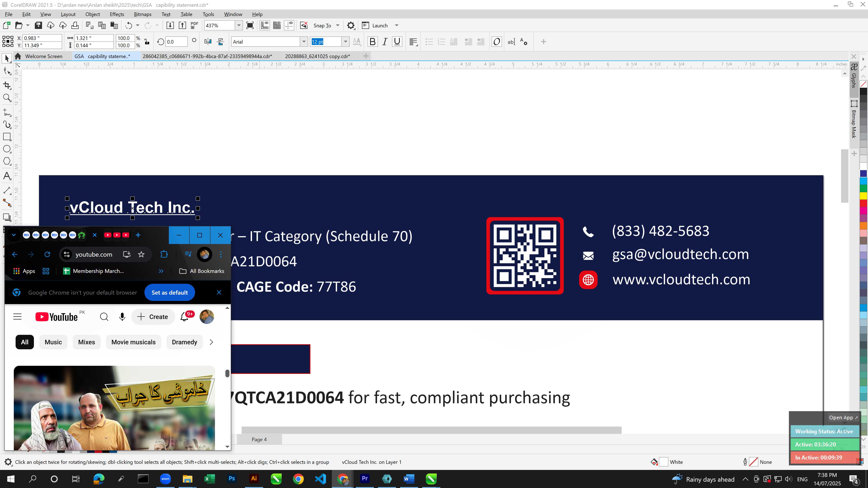This screenshot has width=868, height=488.
Task: Expand Chrome tab search chevron
Action: point(14,235)
